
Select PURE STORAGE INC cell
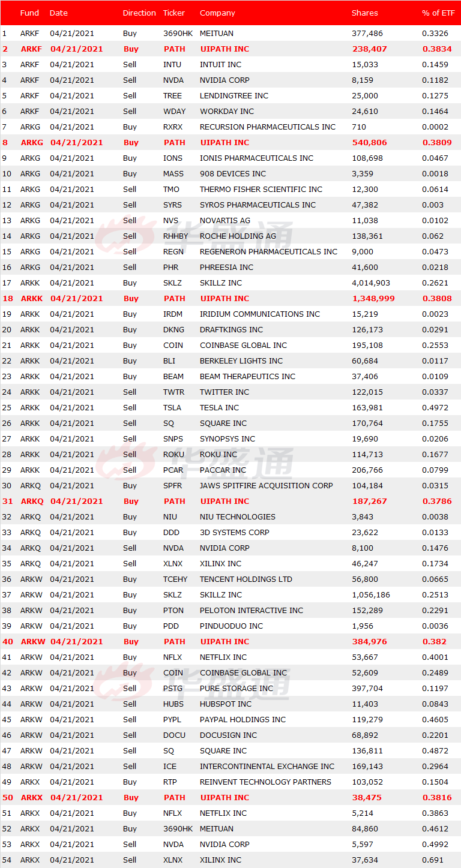coord(237,688)
